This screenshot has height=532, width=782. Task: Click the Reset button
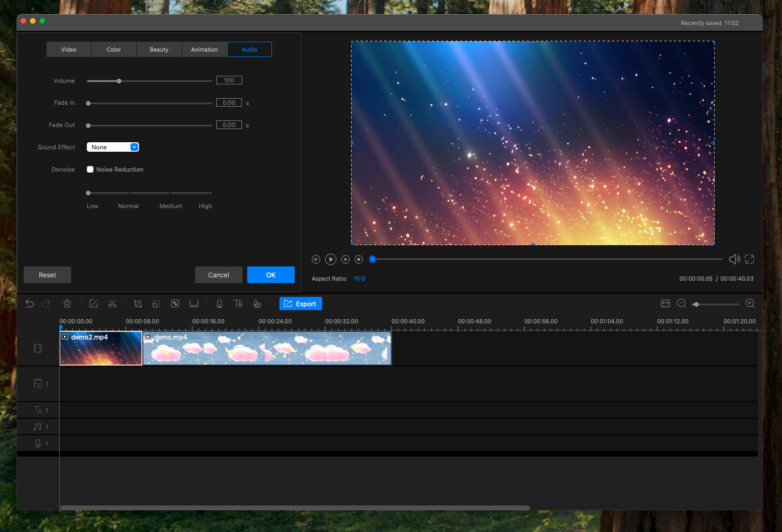point(47,275)
